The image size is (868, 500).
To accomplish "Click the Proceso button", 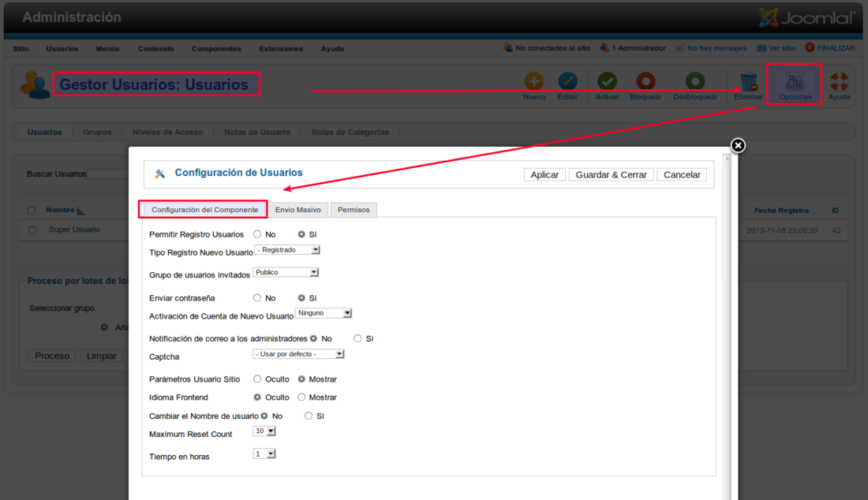I will pyautogui.click(x=52, y=356).
